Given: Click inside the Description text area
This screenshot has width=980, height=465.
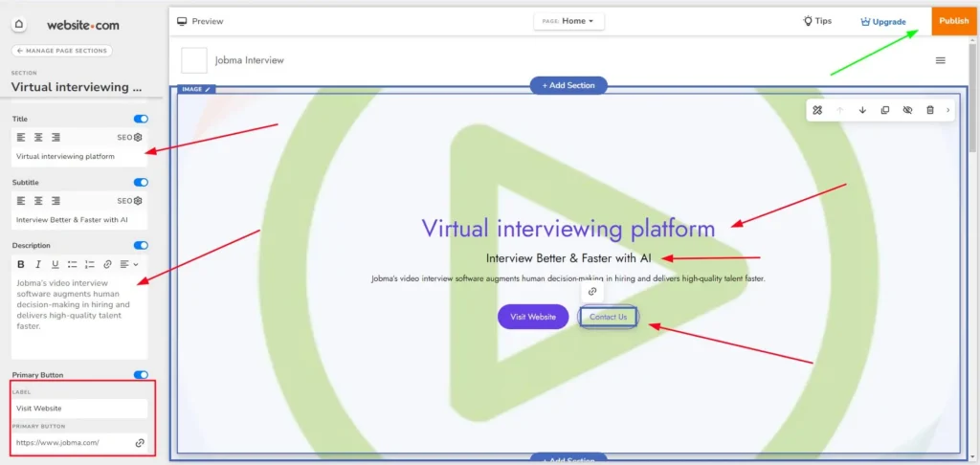Looking at the screenshot, I should tap(79, 316).
